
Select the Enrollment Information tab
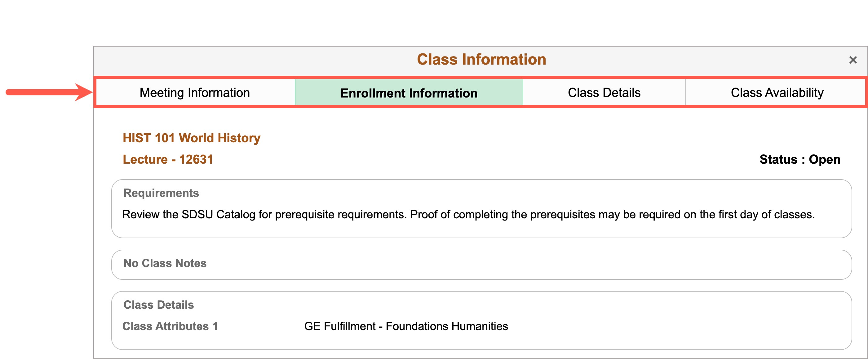[409, 93]
